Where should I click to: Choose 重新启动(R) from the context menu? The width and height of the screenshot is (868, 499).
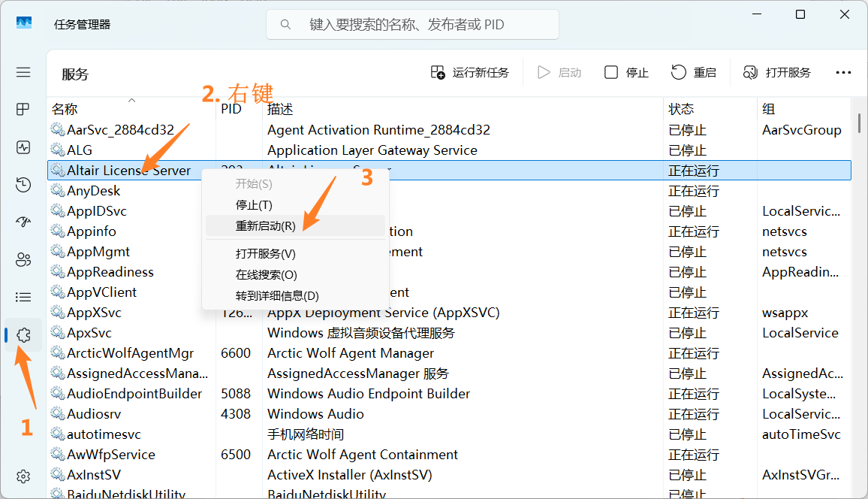[x=265, y=226]
